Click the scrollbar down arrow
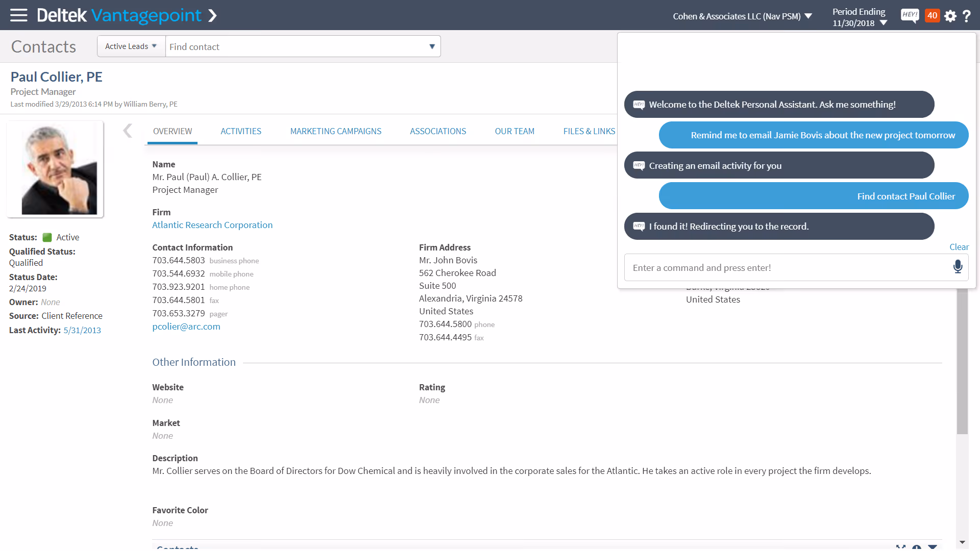The image size is (980, 551). pyautogui.click(x=962, y=542)
